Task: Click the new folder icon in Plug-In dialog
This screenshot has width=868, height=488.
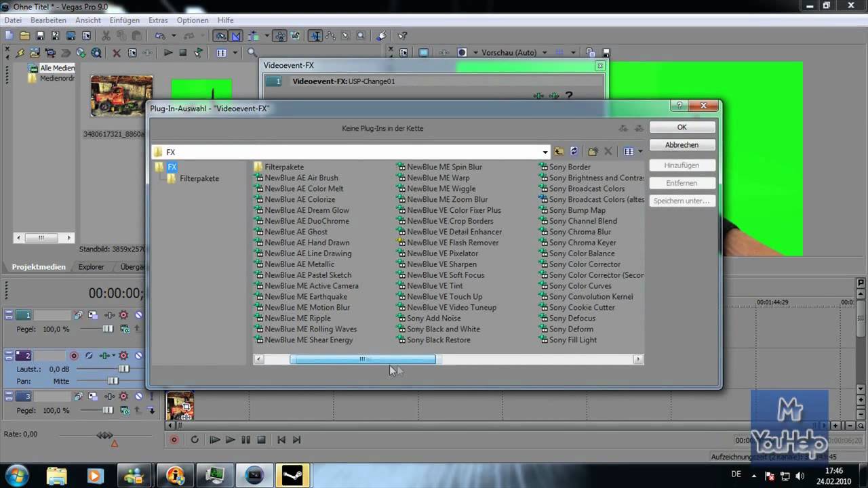Action: tap(593, 152)
